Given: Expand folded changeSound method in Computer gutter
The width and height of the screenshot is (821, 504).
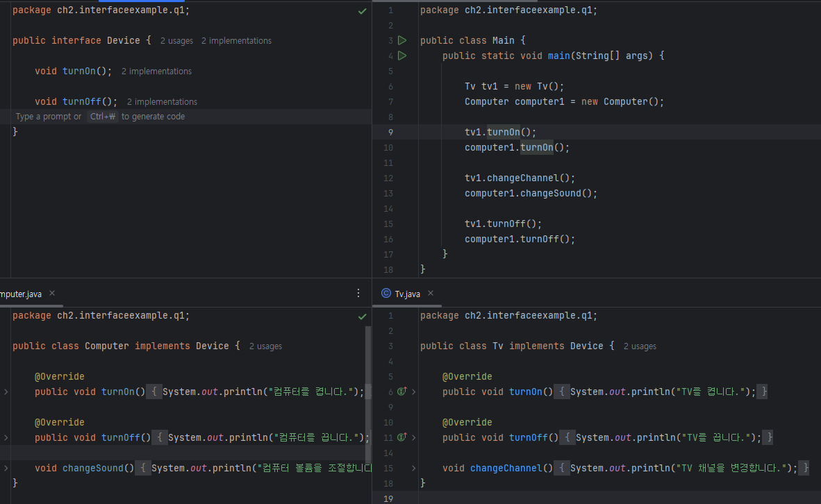Looking at the screenshot, I should 6,468.
